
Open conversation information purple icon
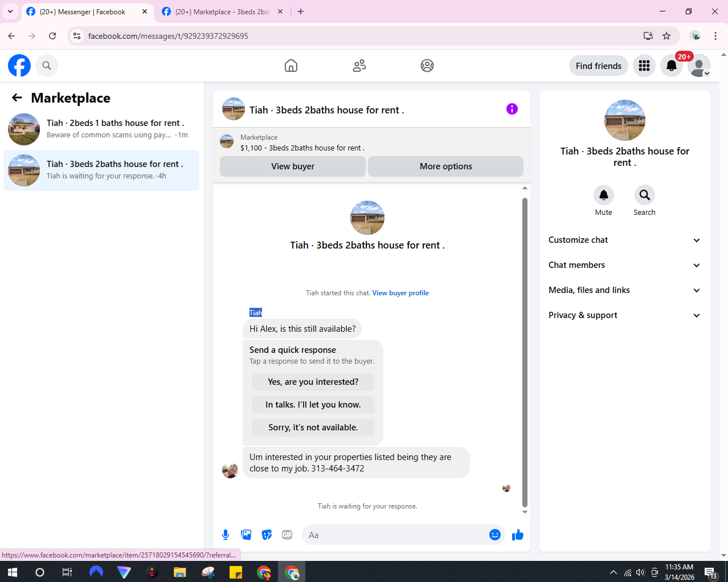(x=512, y=109)
